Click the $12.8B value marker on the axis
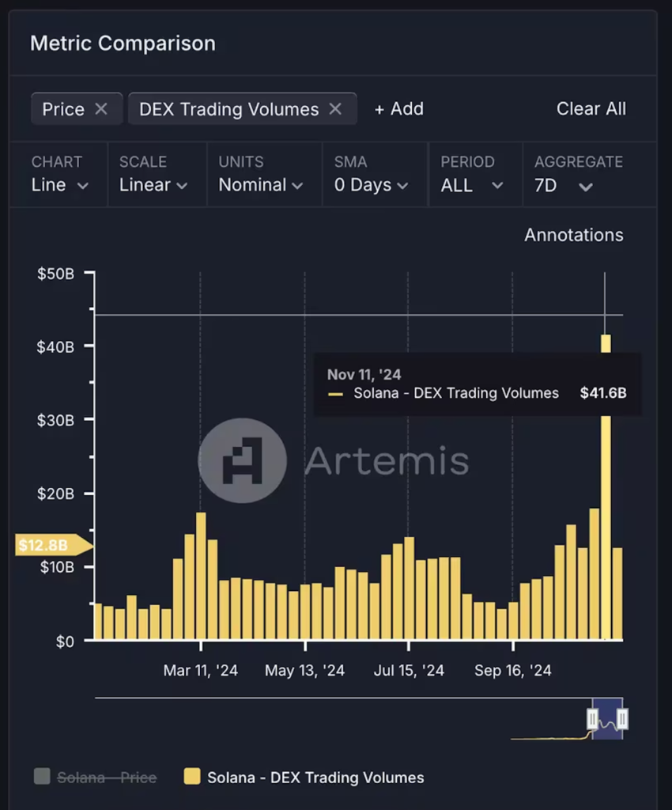Image resolution: width=672 pixels, height=810 pixels. [54, 545]
